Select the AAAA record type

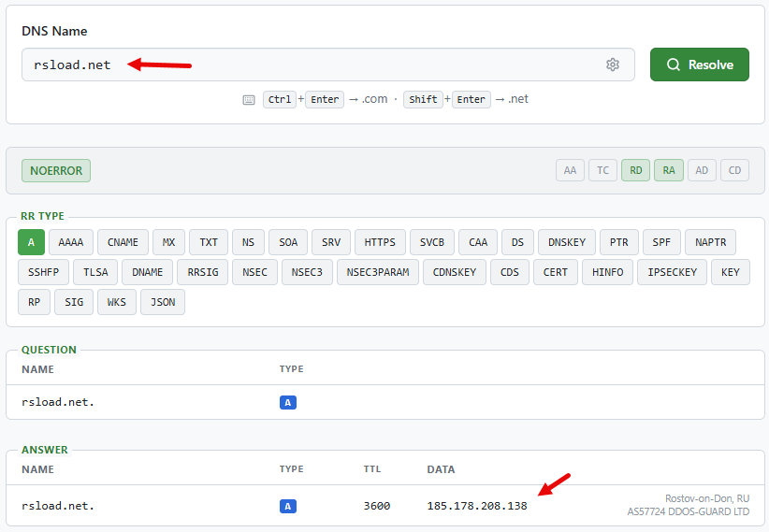71,242
